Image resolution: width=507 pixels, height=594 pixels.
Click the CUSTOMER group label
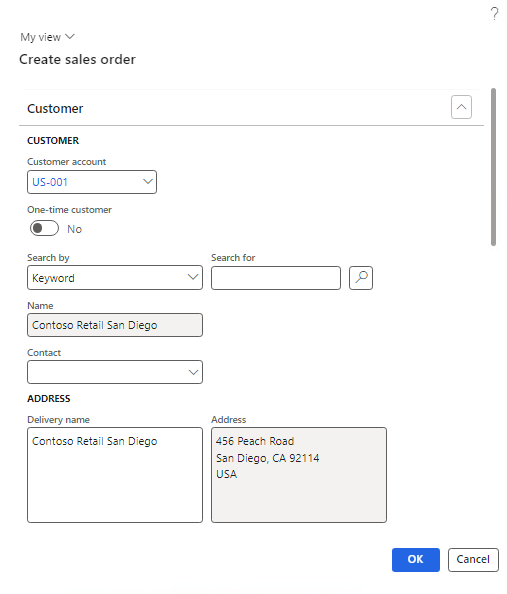[x=53, y=141]
